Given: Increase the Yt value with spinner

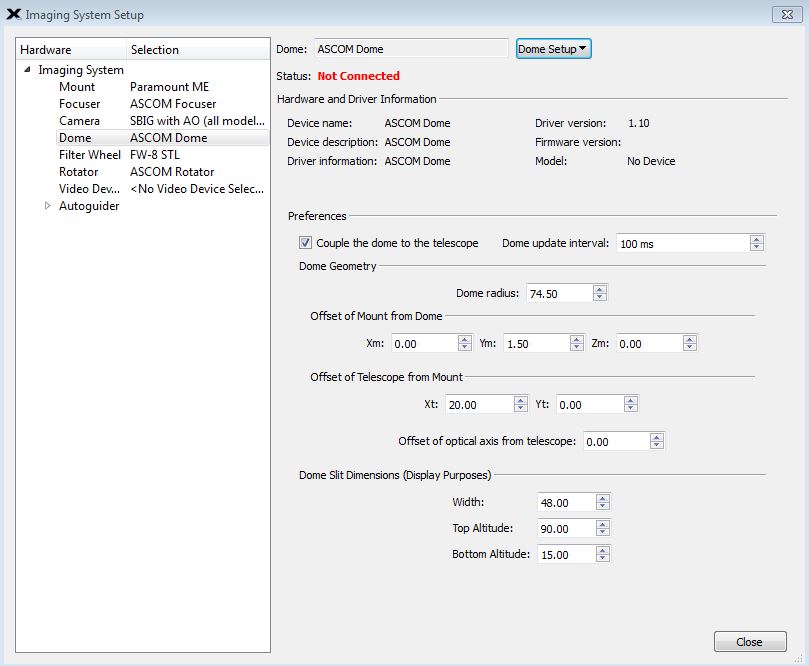Looking at the screenshot, I should pos(631,400).
